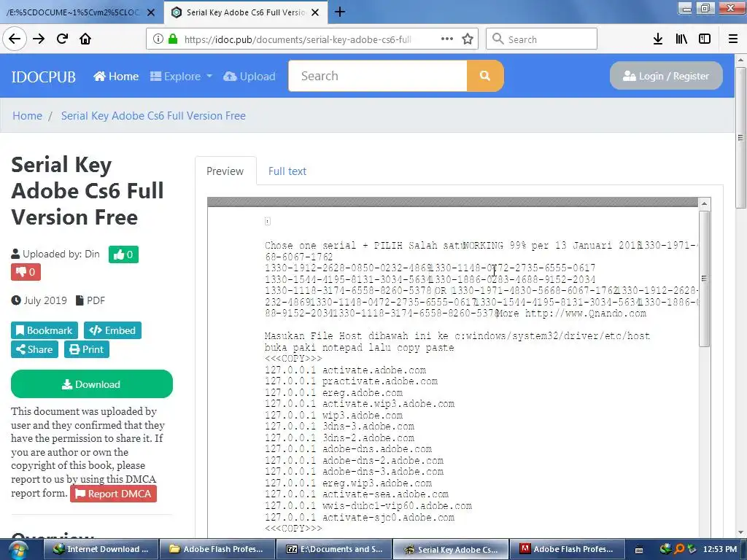747x560 pixels.
Task: Click the Uploaded by: Din text
Action: pyautogui.click(x=61, y=254)
